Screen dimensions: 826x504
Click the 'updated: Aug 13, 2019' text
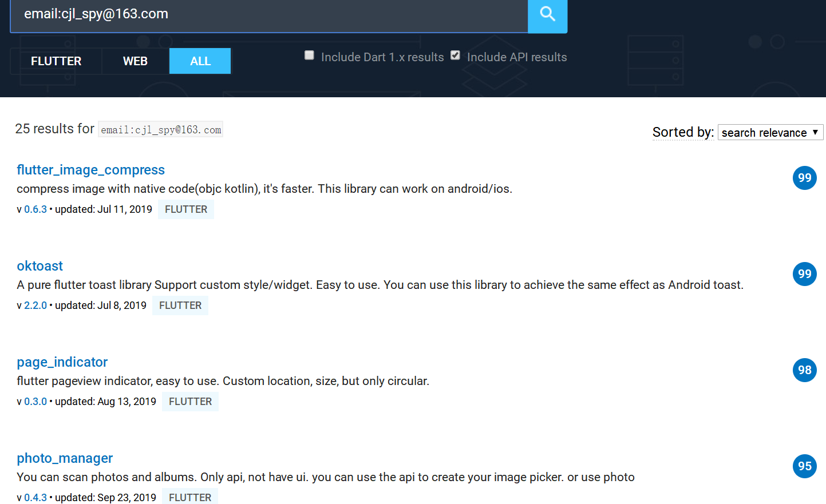coord(105,402)
